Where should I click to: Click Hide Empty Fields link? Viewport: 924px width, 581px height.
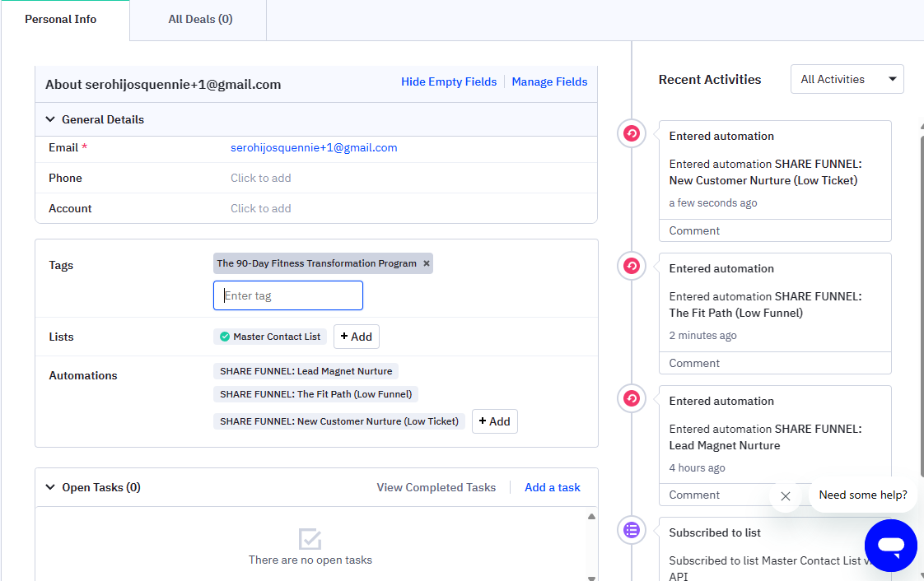click(449, 81)
